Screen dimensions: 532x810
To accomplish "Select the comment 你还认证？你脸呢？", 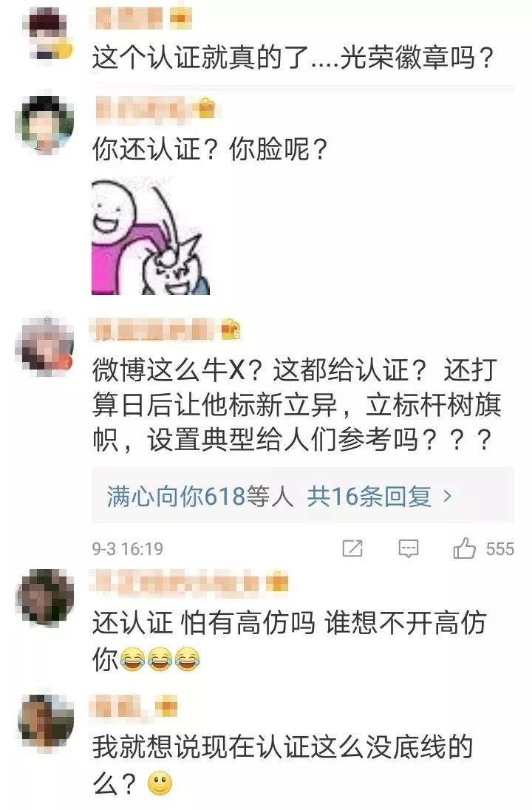I will pos(210,149).
